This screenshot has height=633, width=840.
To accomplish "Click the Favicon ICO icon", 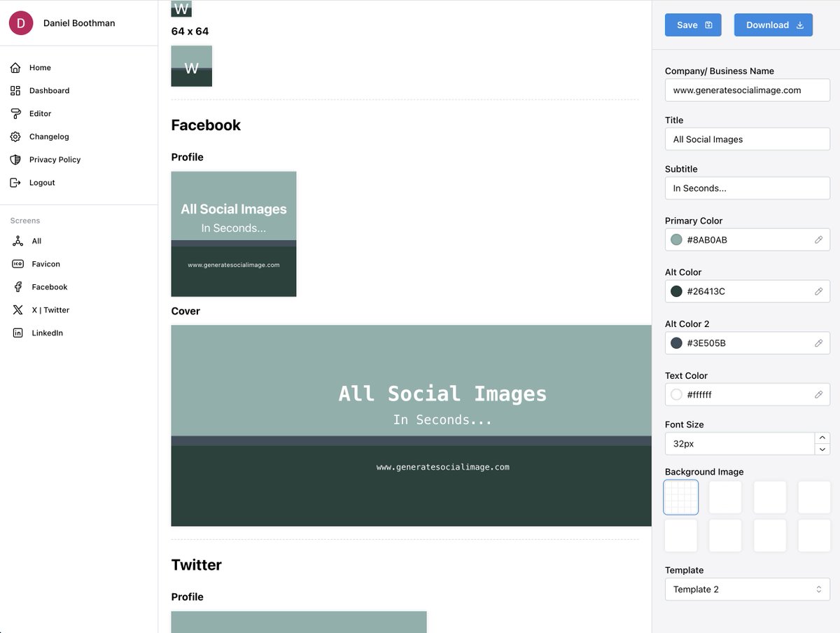I will coord(18,264).
